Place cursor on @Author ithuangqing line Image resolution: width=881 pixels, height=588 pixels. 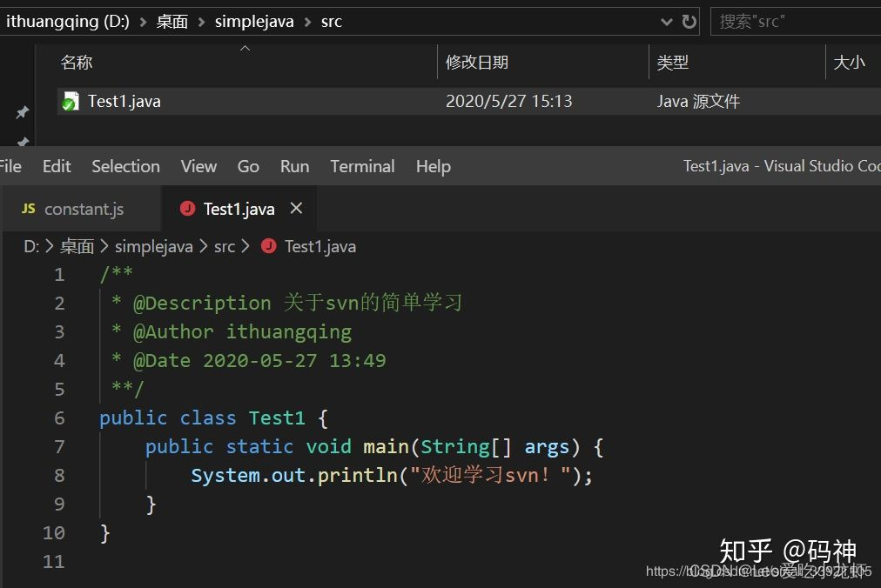[x=232, y=331]
